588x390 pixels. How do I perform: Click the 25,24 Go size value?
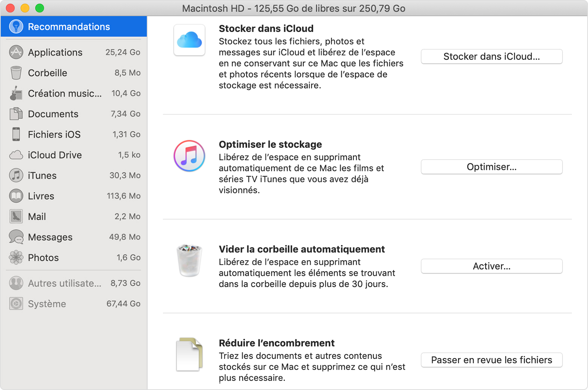point(123,52)
